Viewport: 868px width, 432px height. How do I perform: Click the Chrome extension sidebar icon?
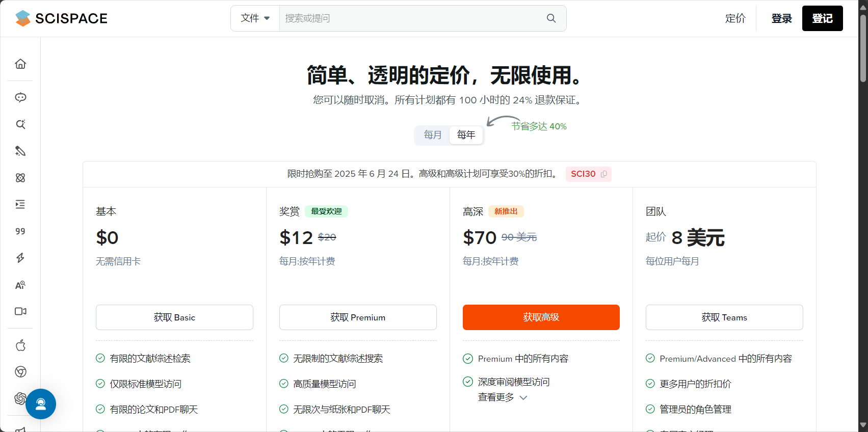point(20,372)
